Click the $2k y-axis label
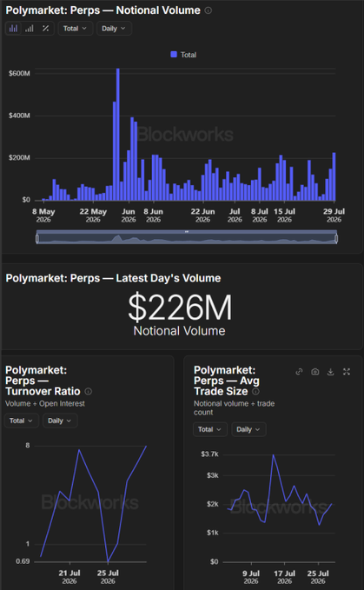Image resolution: width=364 pixels, height=590 pixels. tap(213, 504)
